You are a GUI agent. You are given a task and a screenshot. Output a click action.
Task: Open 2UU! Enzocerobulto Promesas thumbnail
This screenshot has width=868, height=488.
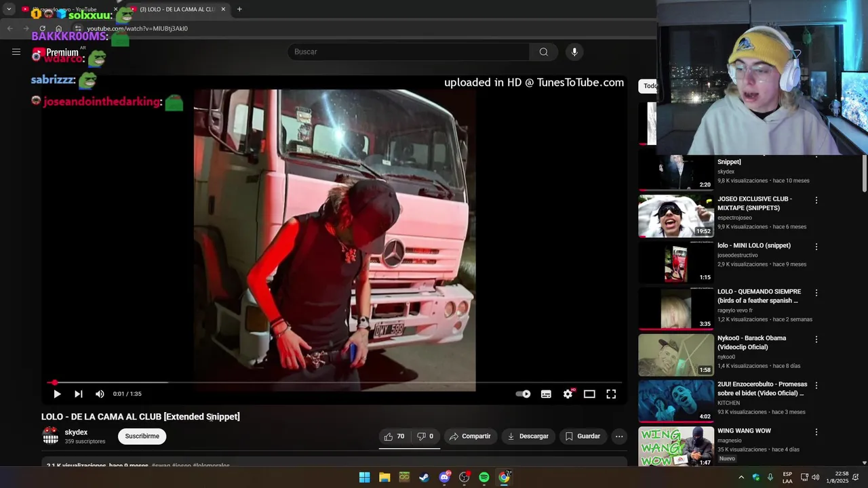[675, 401]
